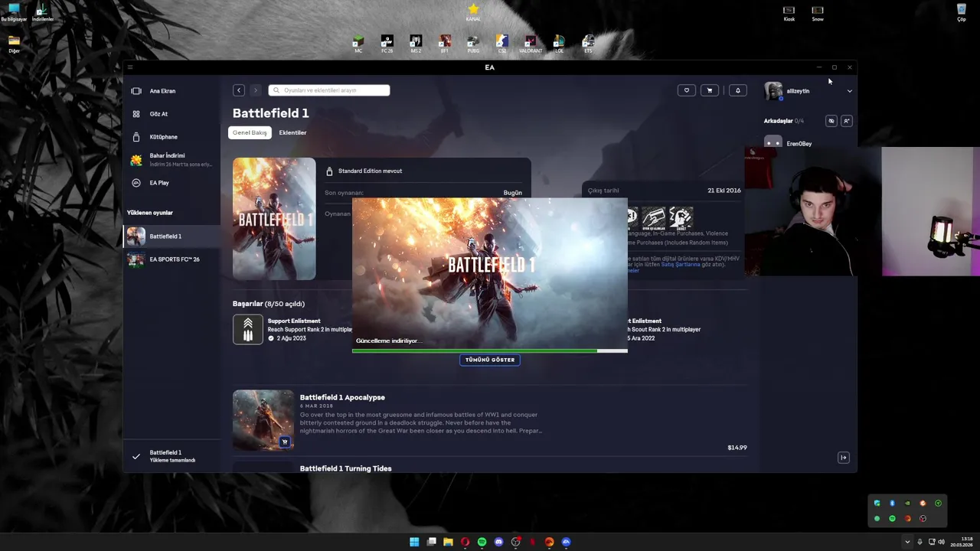Open FC 26 desktop shortcut
The image size is (980, 551).
pyautogui.click(x=387, y=44)
